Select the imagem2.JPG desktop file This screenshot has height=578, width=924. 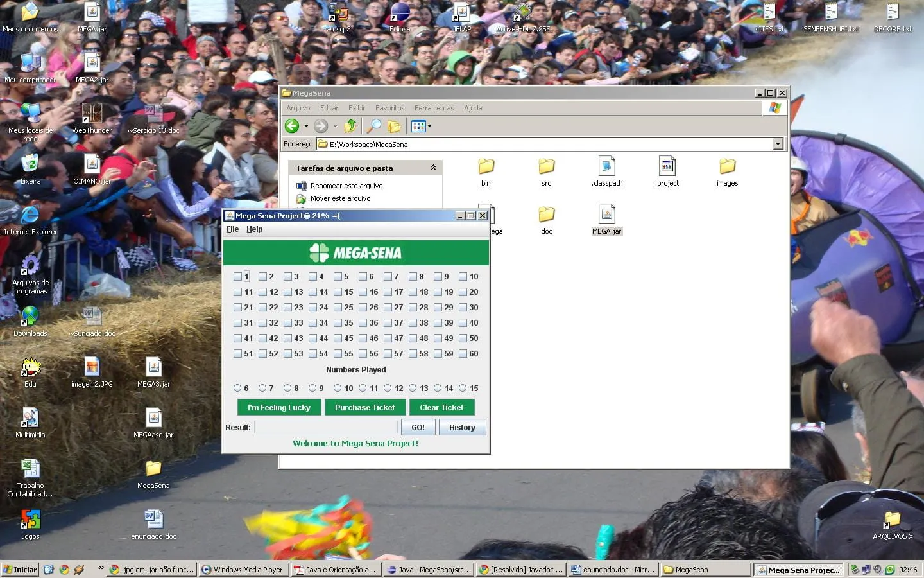pos(92,372)
